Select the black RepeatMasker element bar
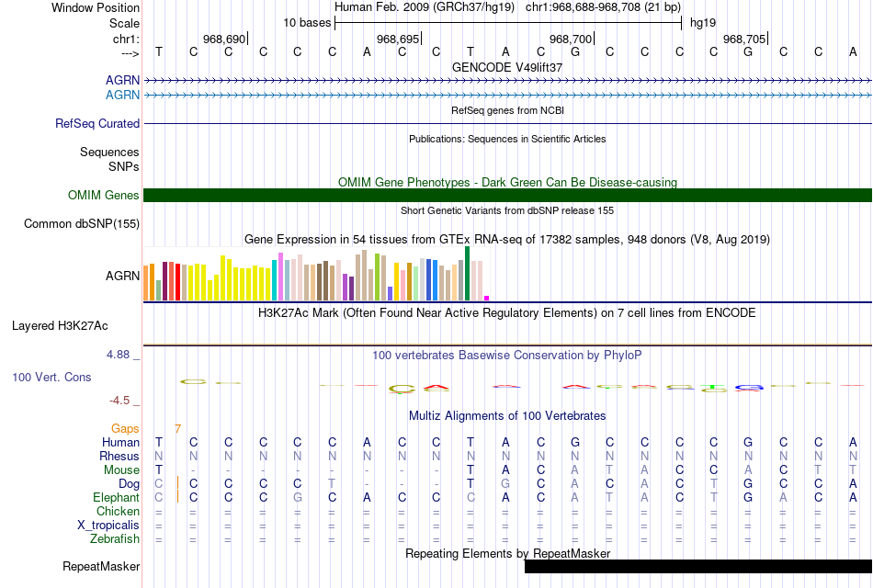This screenshot has height=588, width=873. tap(697, 567)
